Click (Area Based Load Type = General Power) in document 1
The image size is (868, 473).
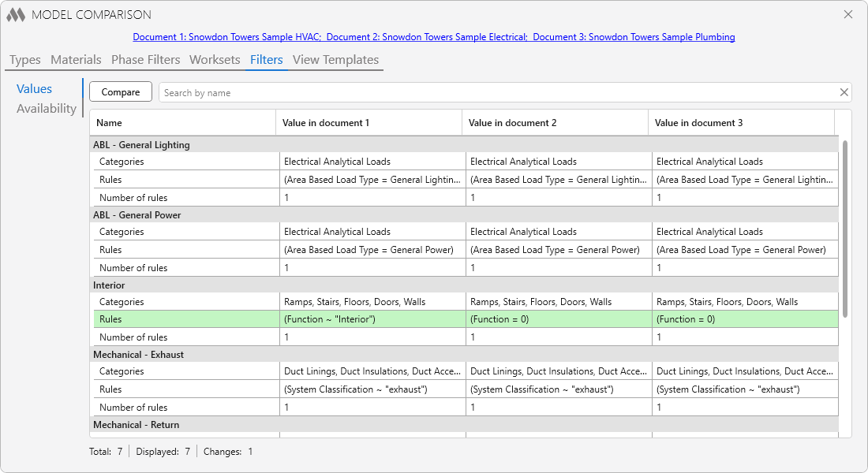pyautogui.click(x=369, y=250)
